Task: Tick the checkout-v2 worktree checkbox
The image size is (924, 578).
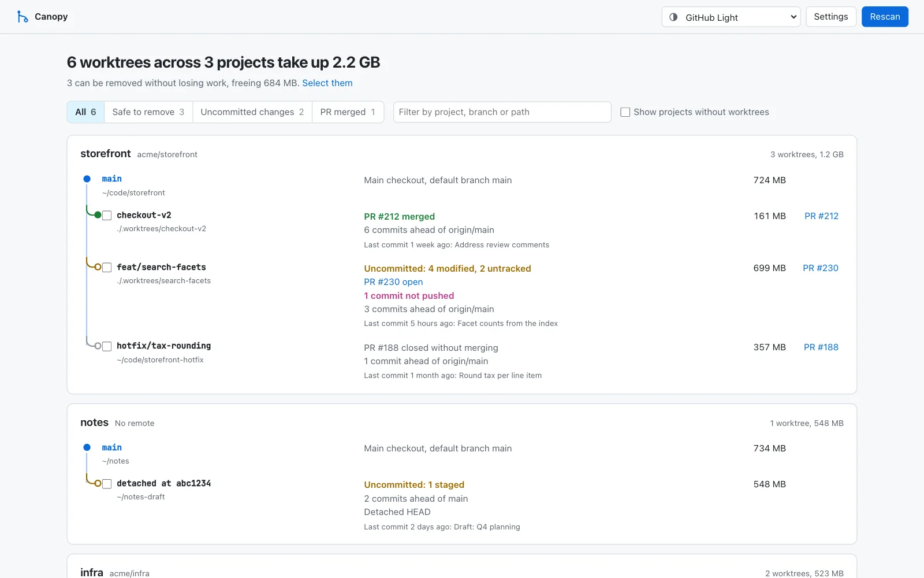Action: pos(107,216)
